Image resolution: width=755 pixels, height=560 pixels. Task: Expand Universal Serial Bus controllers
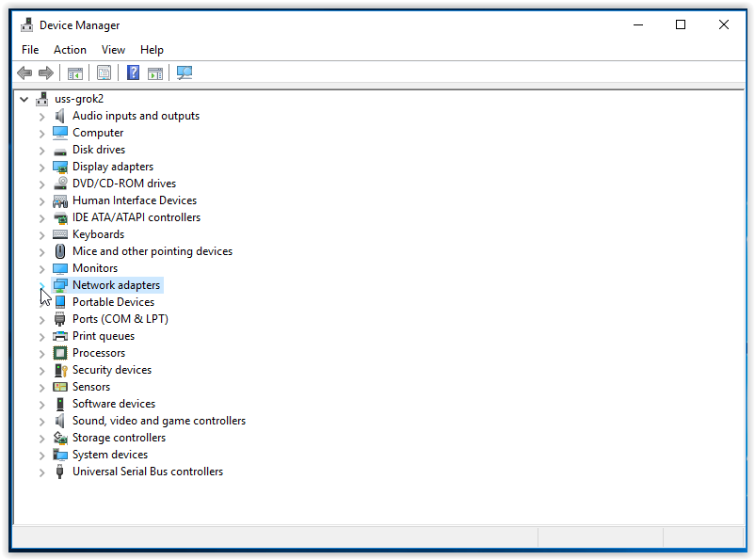tap(41, 472)
